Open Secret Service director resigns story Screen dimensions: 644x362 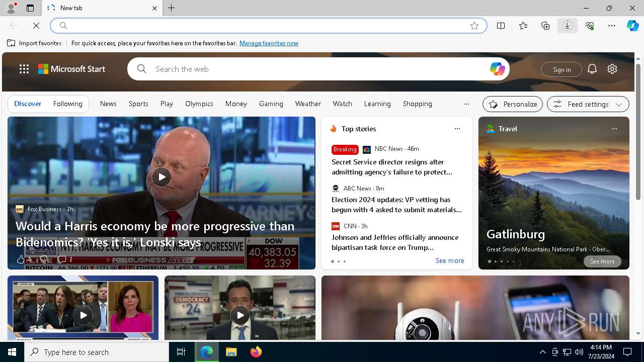point(392,167)
